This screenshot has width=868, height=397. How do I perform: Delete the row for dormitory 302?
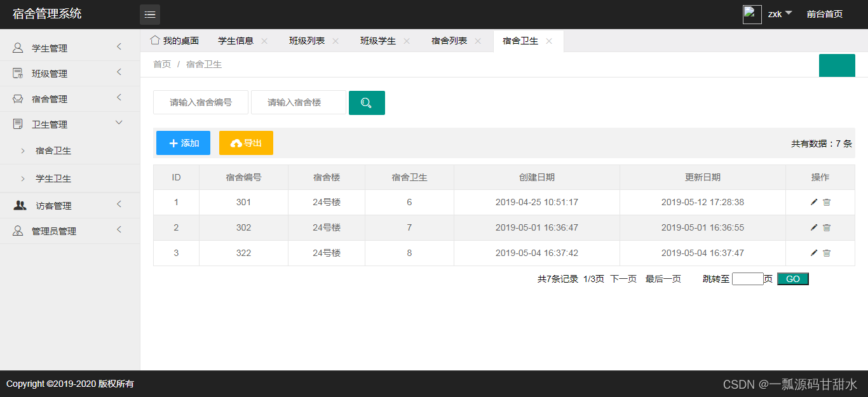pyautogui.click(x=827, y=227)
